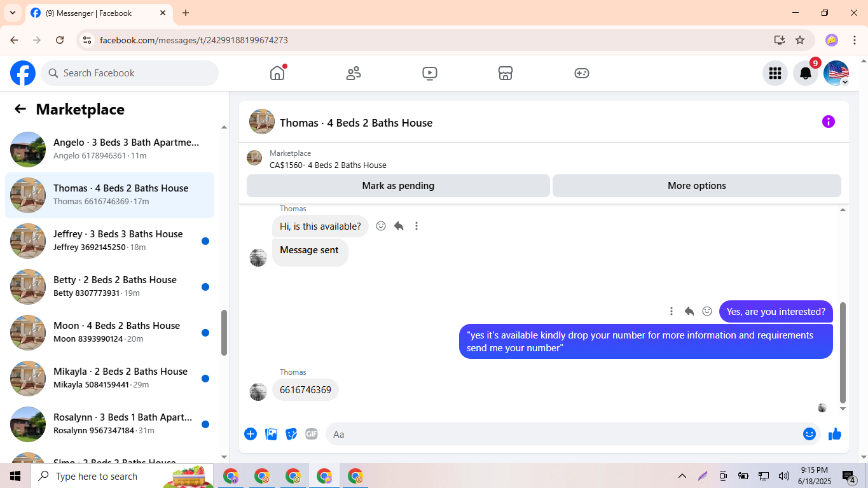Reply to "Hi, is this available?" message

(399, 226)
